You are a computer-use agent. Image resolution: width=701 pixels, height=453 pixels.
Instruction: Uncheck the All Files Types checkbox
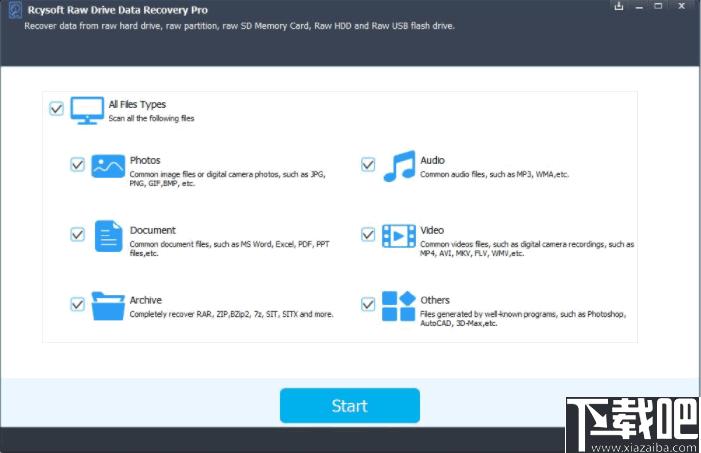tap(56, 108)
